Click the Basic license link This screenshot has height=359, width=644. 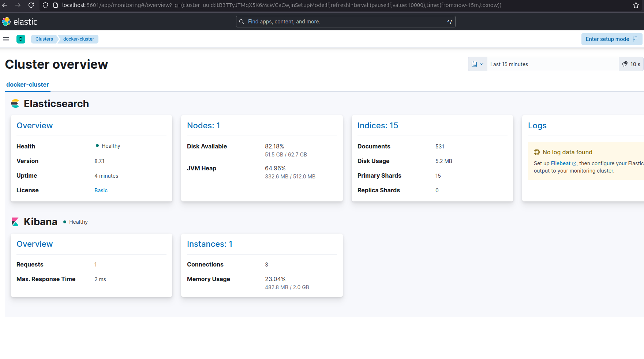pyautogui.click(x=101, y=190)
